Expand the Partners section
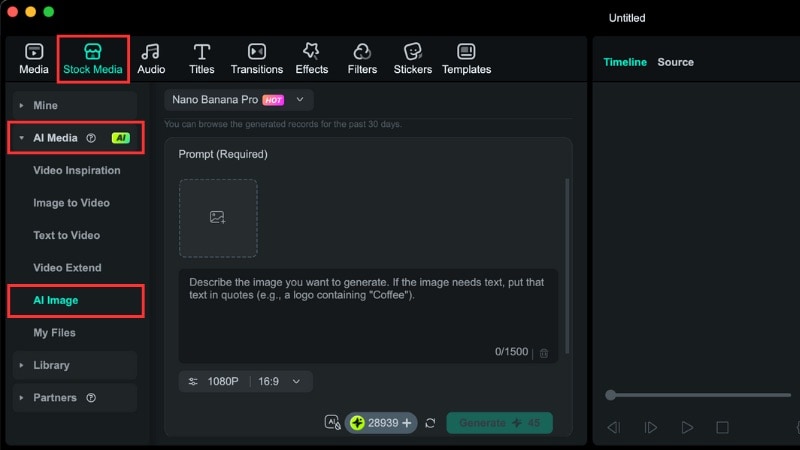 click(55, 397)
